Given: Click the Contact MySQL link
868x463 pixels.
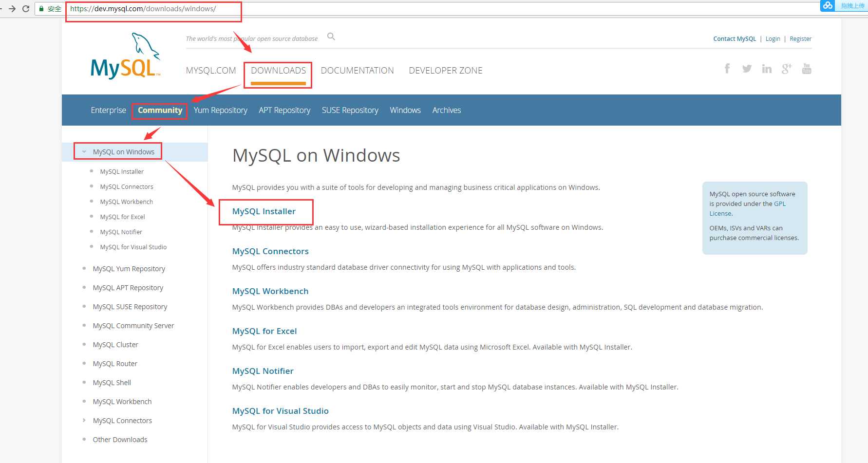Looking at the screenshot, I should point(735,39).
